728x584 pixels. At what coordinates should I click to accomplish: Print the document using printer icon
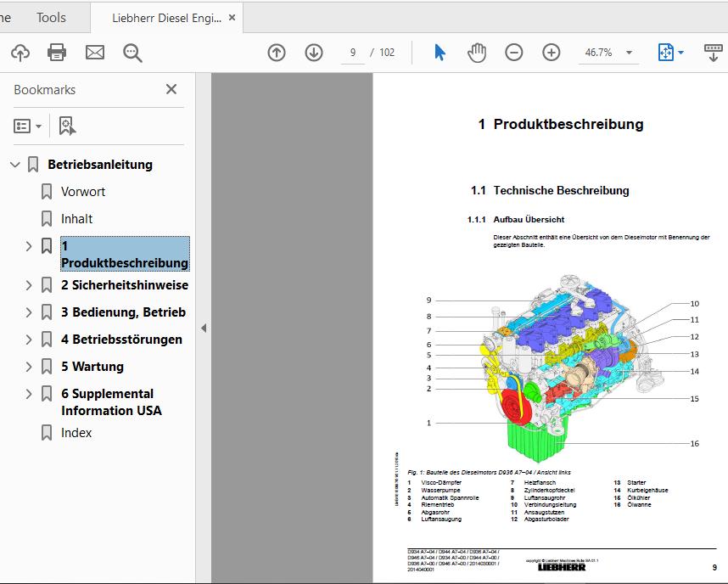(x=57, y=53)
